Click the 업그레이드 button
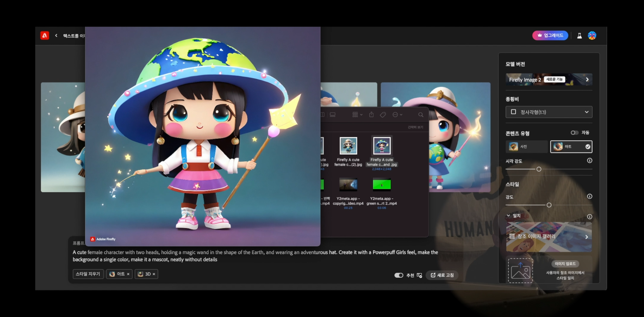644x317 pixels. pos(550,36)
